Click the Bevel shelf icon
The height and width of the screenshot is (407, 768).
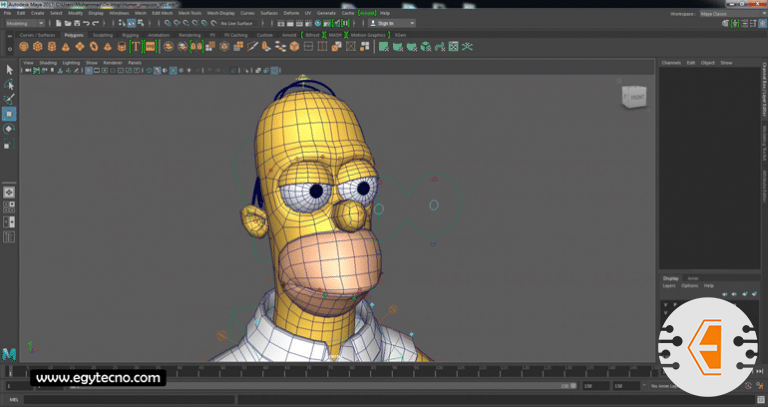[294, 47]
